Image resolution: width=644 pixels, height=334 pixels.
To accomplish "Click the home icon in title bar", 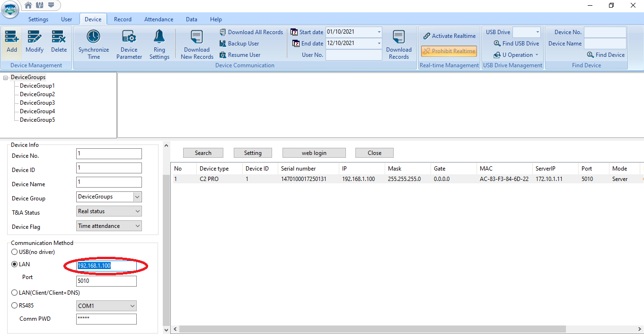I will [x=28, y=5].
